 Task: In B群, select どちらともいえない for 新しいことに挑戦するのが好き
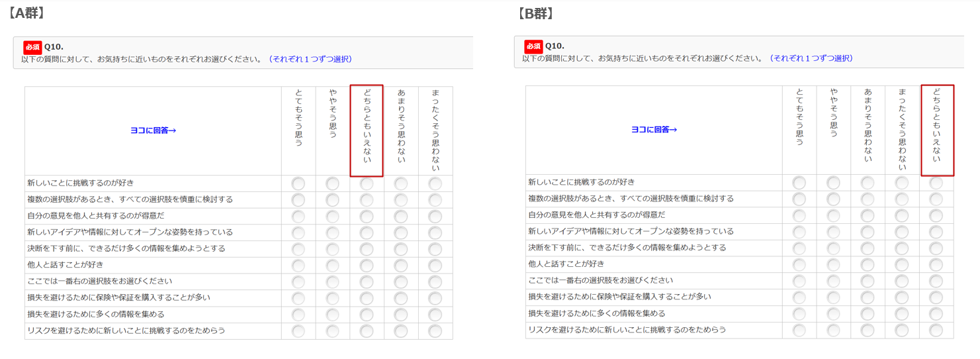pyautogui.click(x=936, y=183)
